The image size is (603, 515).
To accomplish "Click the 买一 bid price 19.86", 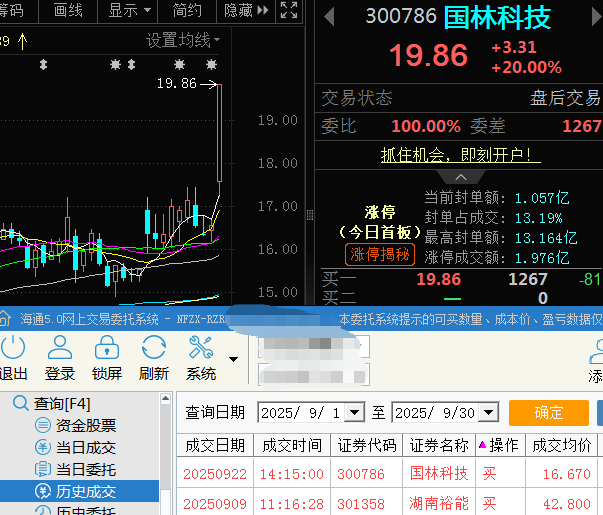I will 439,279.
